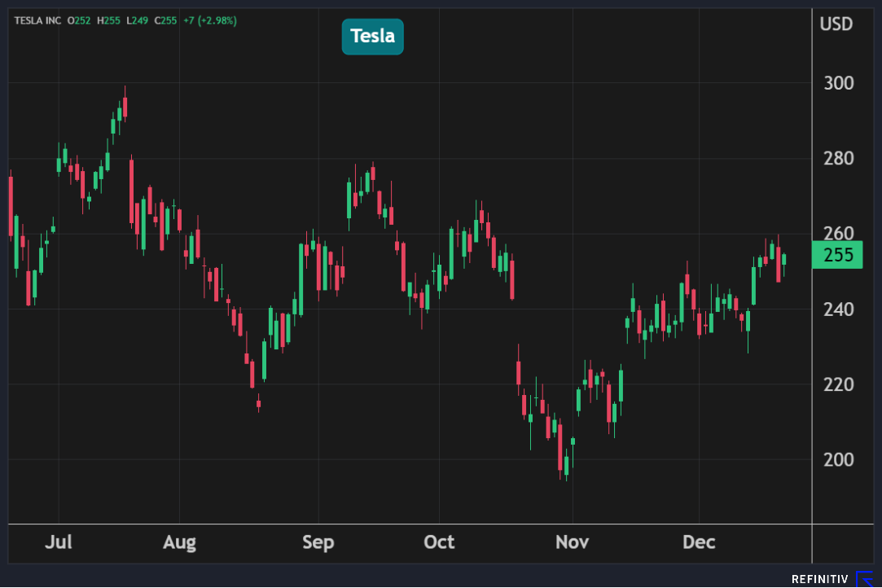Image resolution: width=882 pixels, height=588 pixels.
Task: Click the percent change +7 (+2.98%) readout
Action: 210,20
